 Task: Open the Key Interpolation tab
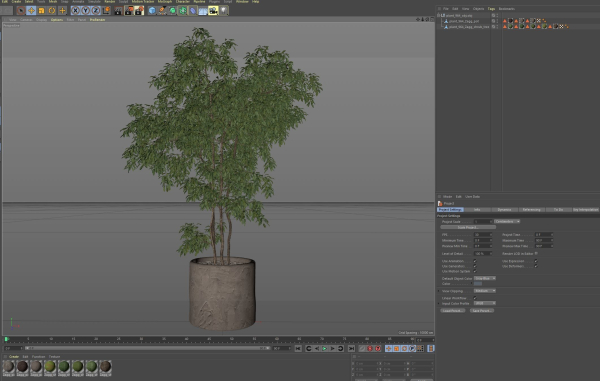pyautogui.click(x=585, y=210)
